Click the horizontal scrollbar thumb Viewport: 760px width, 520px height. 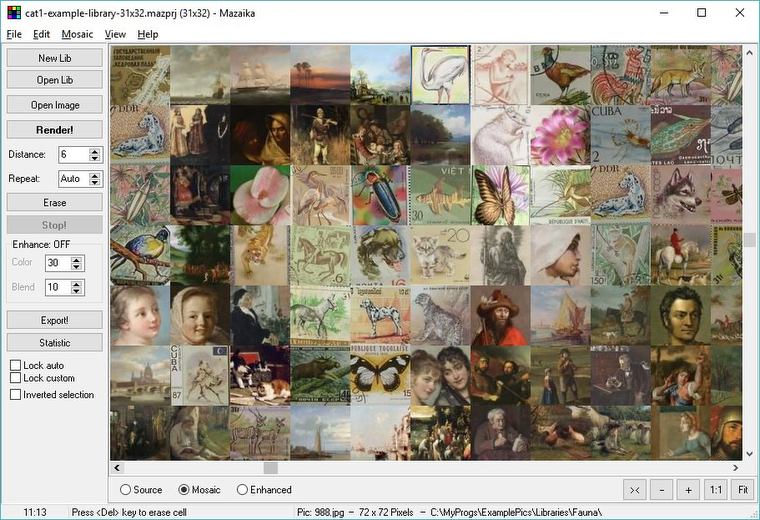(x=270, y=468)
